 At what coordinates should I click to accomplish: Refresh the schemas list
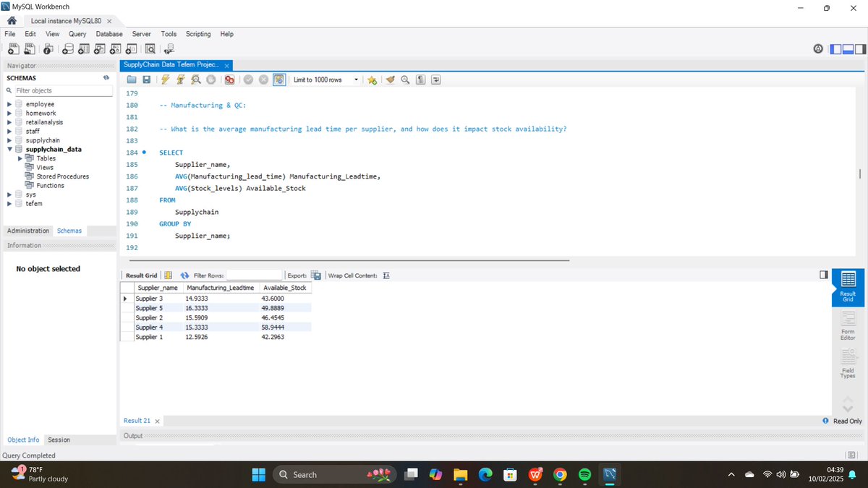(106, 77)
